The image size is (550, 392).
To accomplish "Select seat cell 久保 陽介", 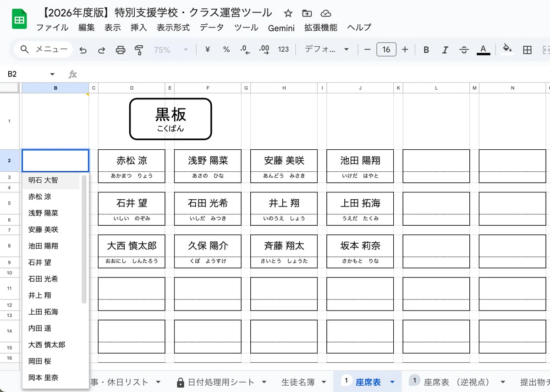I will (x=208, y=246).
